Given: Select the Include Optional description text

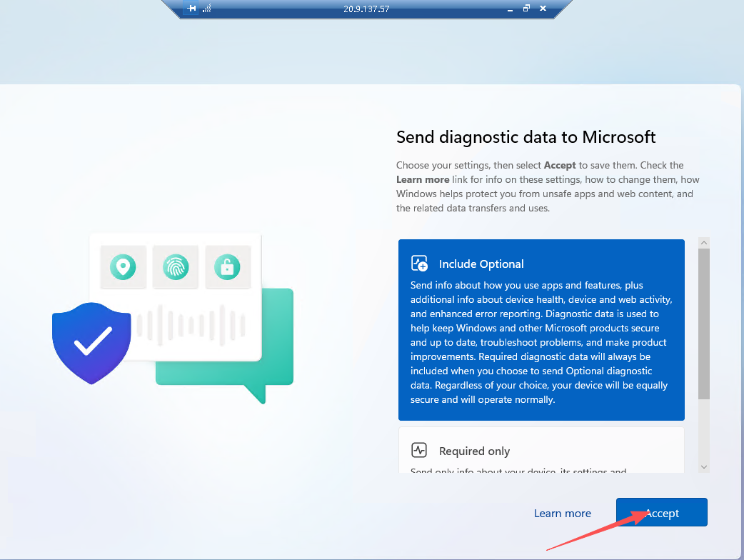Looking at the screenshot, I should click(540, 341).
